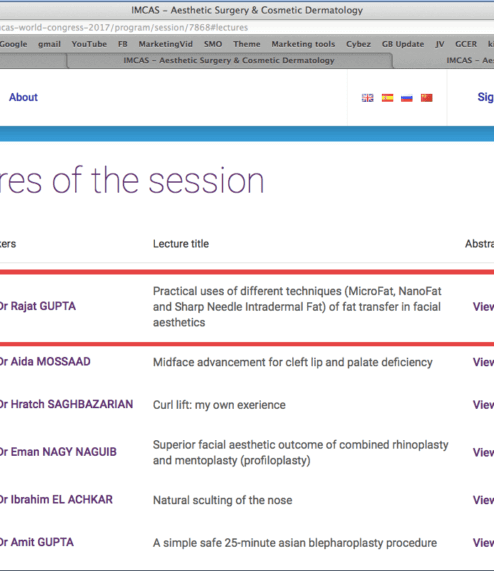Open Dr Eman NAGY NAGUIB speaker profile
Screen dimensions: 494x571
(58, 452)
